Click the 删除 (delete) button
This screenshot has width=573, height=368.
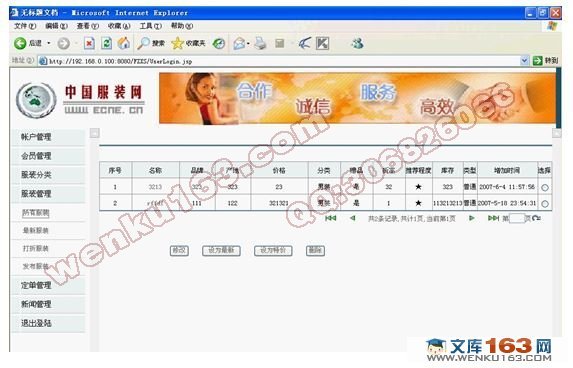click(315, 251)
